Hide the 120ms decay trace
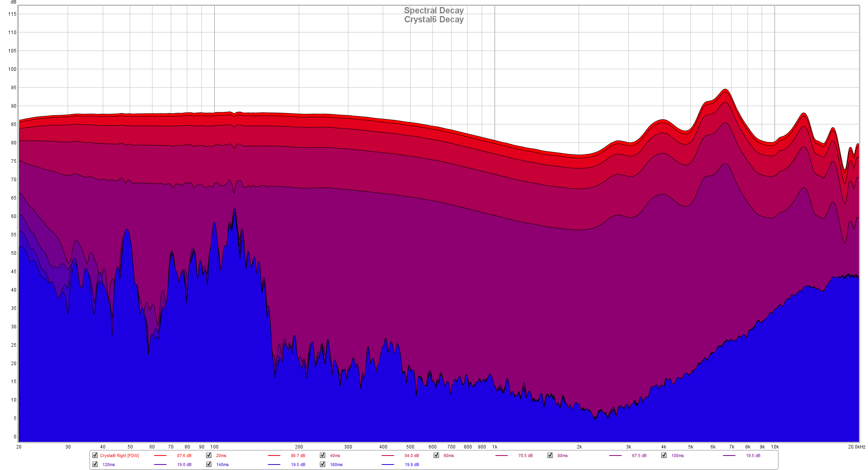 (95, 464)
